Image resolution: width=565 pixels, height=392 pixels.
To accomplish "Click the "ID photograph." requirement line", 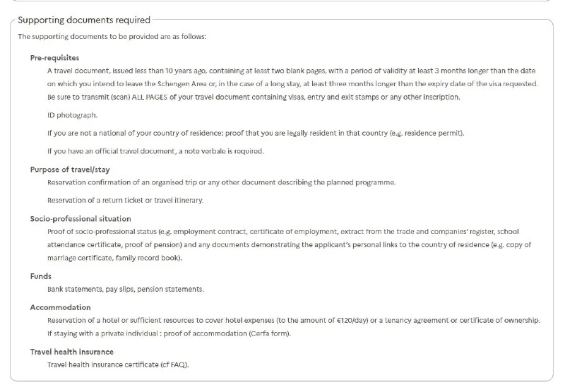I will pyautogui.click(x=72, y=114).
